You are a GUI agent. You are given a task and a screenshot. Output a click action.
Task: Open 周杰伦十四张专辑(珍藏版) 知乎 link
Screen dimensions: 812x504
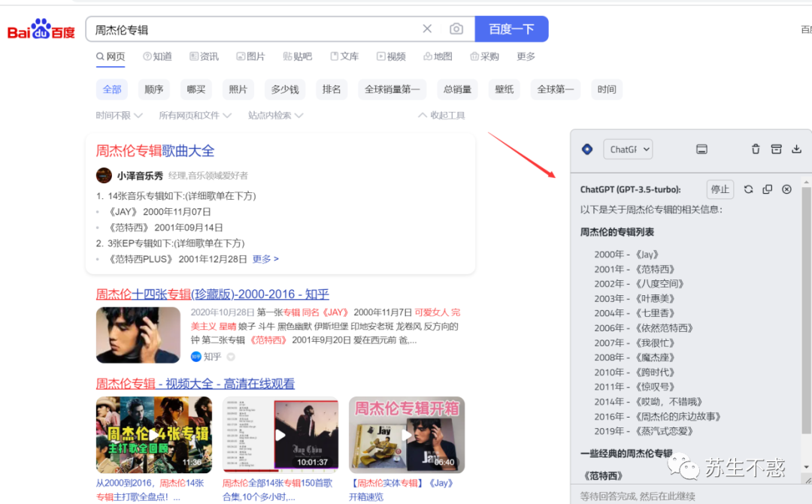tap(212, 294)
